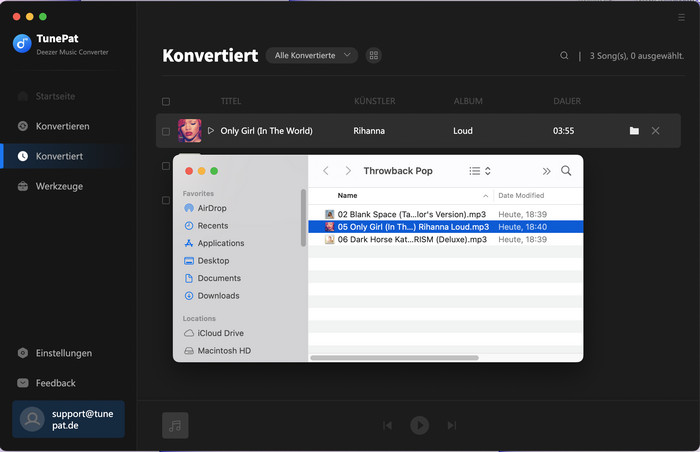Open Applications in Finder sidebar

coord(214,243)
